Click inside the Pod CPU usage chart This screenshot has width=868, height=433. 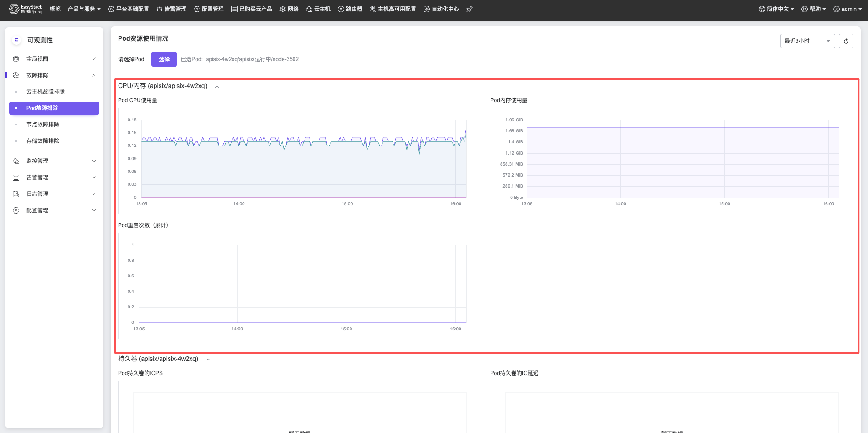pyautogui.click(x=300, y=161)
